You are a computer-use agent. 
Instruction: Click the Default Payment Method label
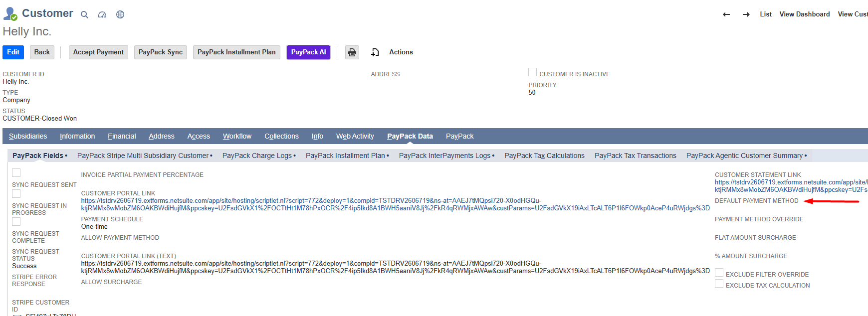[756, 201]
